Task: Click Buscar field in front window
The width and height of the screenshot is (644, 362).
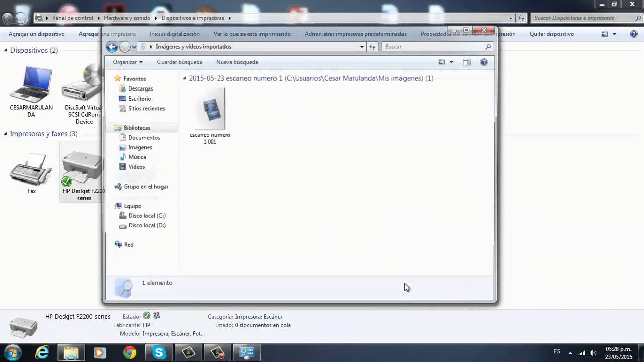Action: point(437,47)
